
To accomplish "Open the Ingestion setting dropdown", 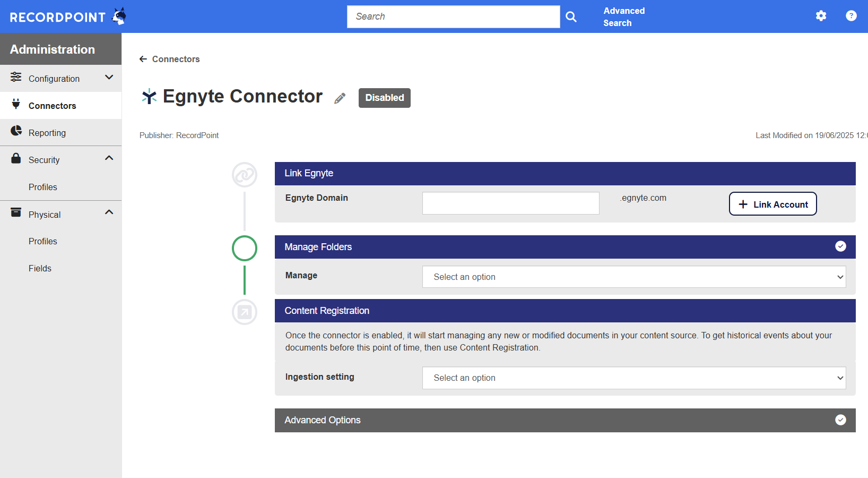I will tap(634, 378).
